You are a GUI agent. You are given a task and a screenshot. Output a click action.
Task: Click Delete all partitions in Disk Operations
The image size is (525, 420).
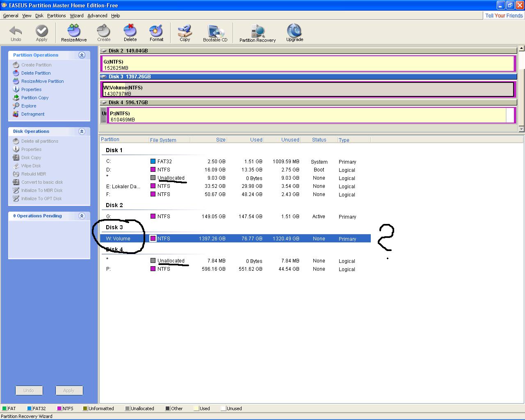(x=35, y=141)
